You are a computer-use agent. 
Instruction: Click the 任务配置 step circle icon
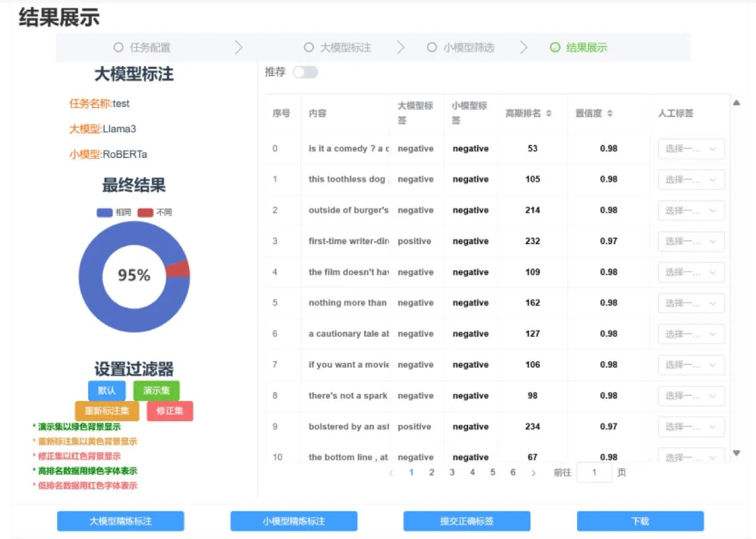click(118, 47)
